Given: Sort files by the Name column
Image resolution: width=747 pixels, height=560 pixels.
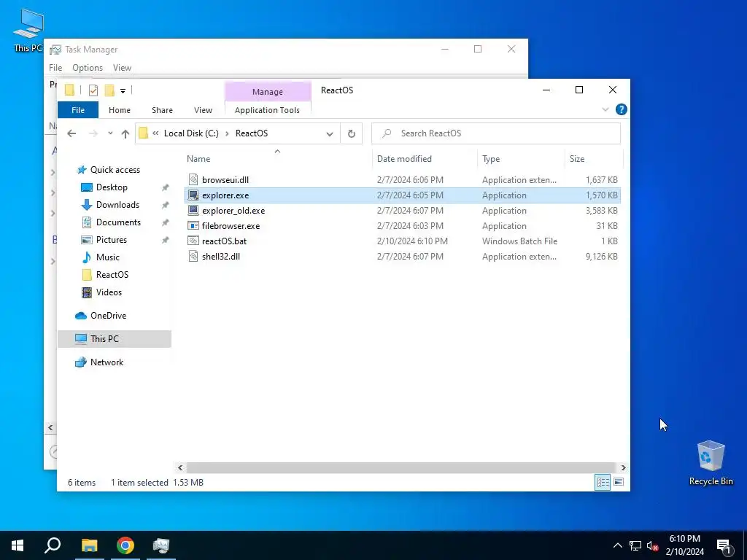Looking at the screenshot, I should tap(278, 158).
